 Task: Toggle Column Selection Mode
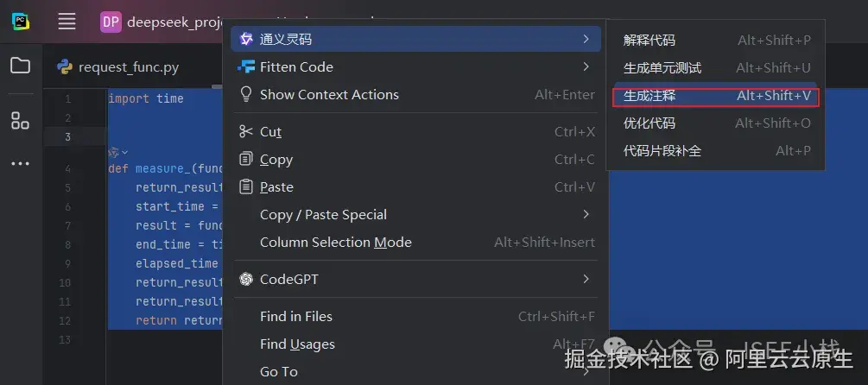pyautogui.click(x=336, y=243)
